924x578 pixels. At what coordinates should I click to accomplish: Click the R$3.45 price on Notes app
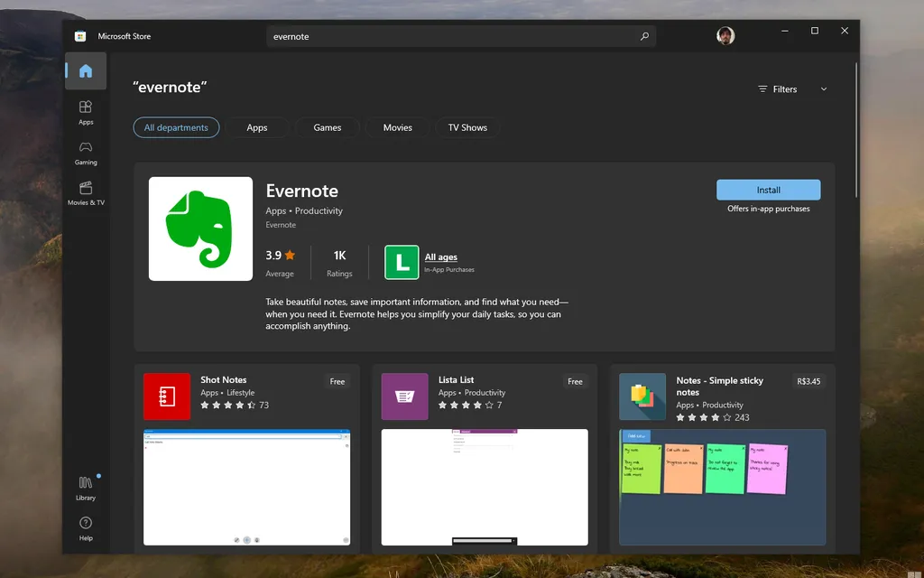[x=808, y=382]
